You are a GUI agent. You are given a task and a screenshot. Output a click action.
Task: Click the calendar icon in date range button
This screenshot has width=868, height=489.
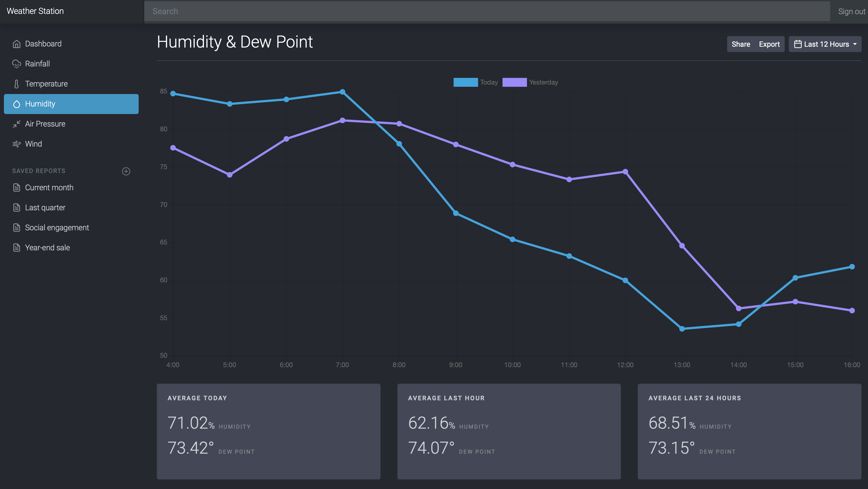[798, 44]
